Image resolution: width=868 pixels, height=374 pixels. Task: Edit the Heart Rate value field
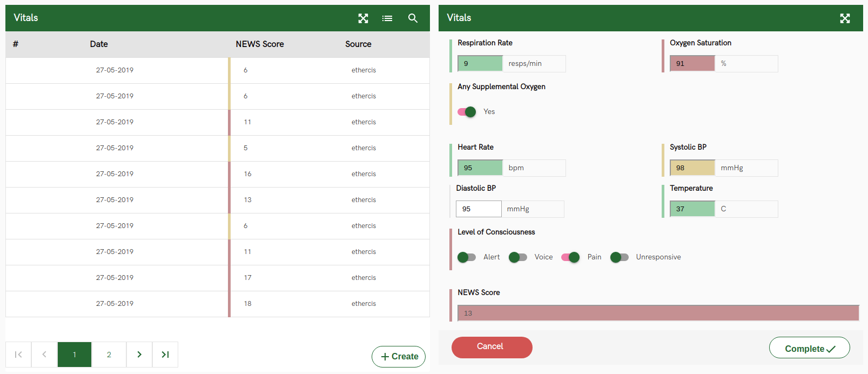480,168
